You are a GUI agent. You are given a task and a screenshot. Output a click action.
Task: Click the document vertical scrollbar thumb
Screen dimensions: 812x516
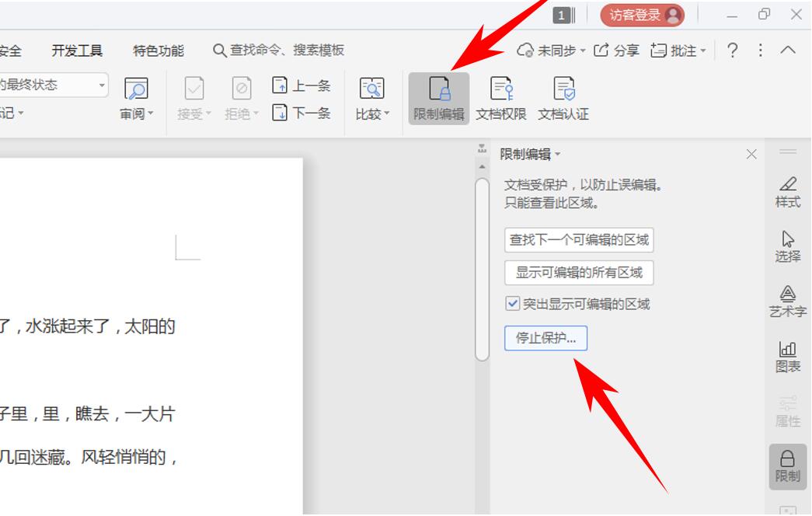tap(482, 270)
